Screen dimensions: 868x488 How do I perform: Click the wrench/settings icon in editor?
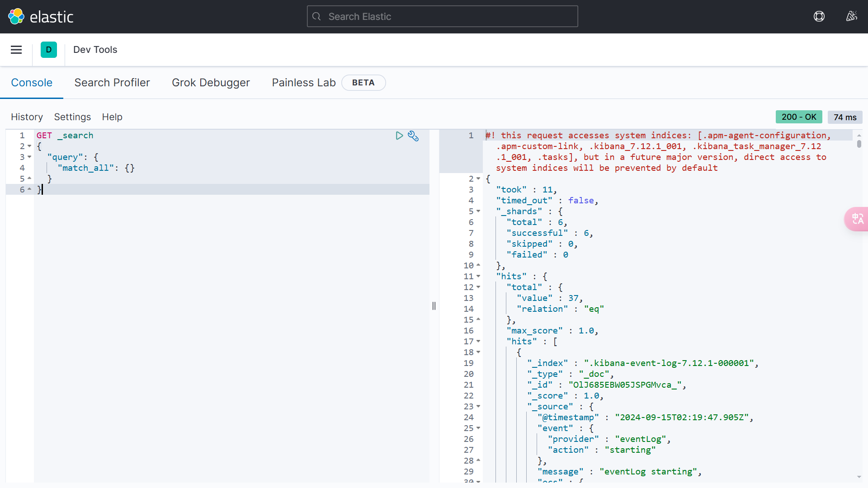pos(413,136)
